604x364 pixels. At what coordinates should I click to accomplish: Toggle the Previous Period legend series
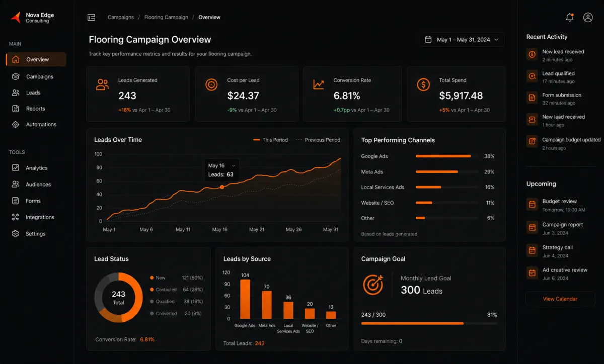click(x=318, y=140)
